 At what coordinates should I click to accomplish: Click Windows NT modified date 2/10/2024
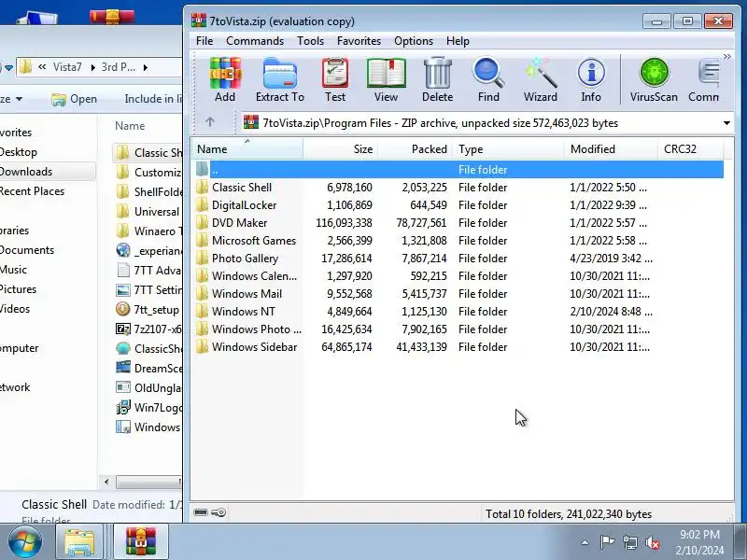pyautogui.click(x=612, y=312)
